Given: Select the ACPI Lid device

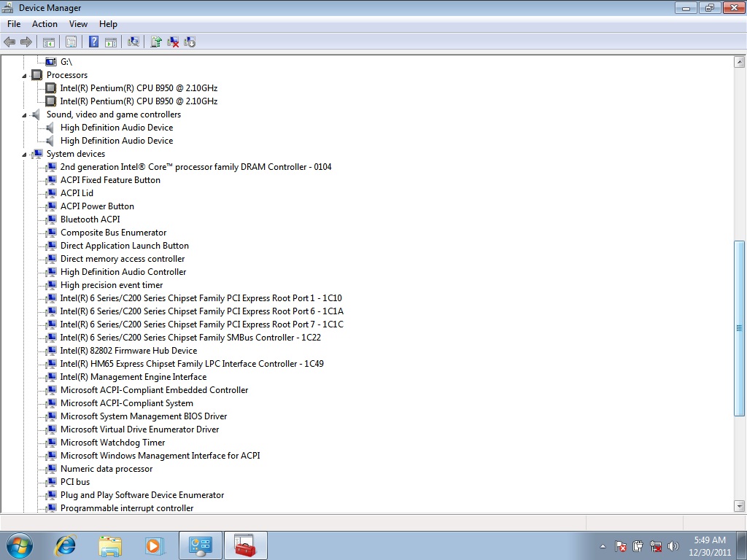Looking at the screenshot, I should pos(77,193).
